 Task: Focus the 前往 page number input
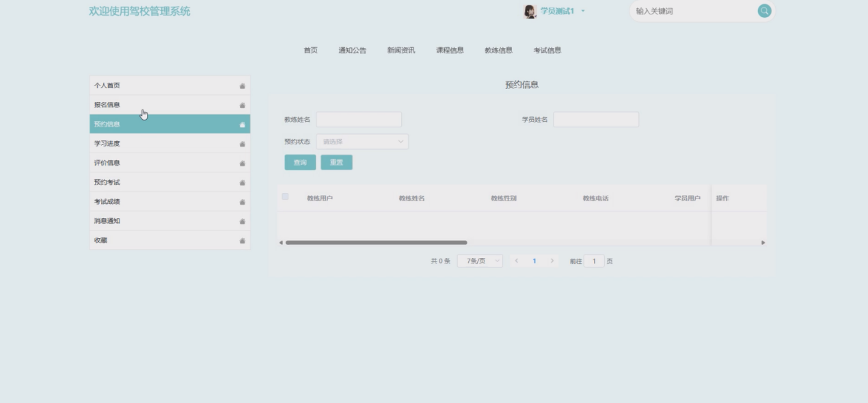(594, 261)
